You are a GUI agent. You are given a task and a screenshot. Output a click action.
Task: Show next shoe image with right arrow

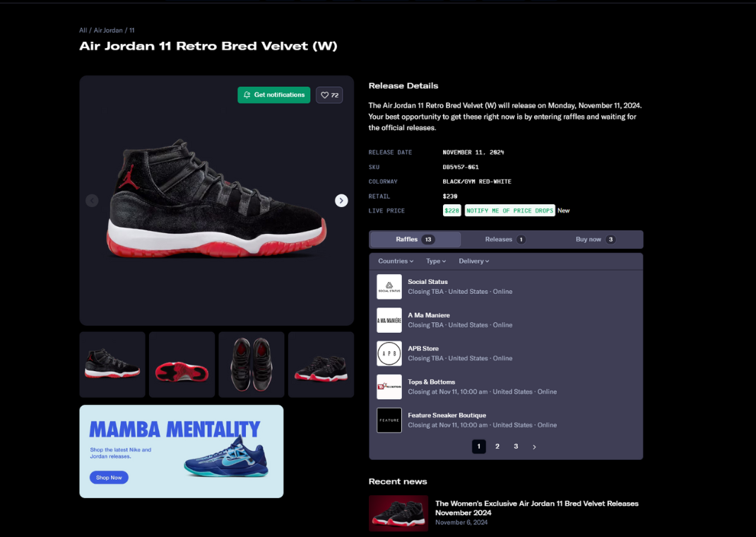(x=341, y=201)
